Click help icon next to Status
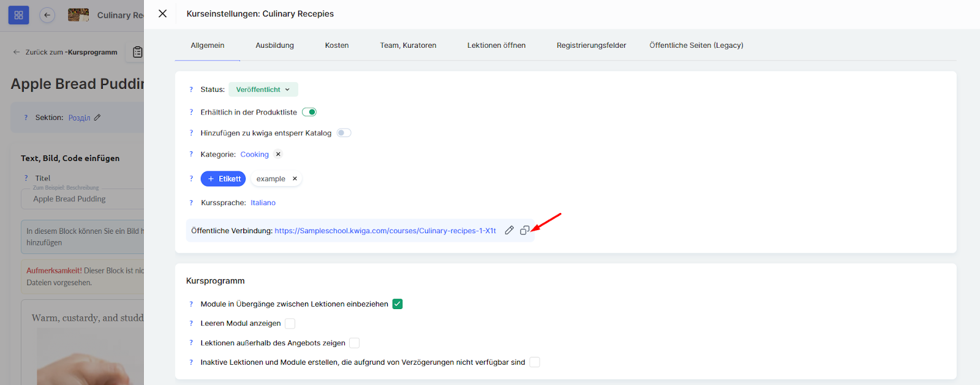 pyautogui.click(x=191, y=89)
